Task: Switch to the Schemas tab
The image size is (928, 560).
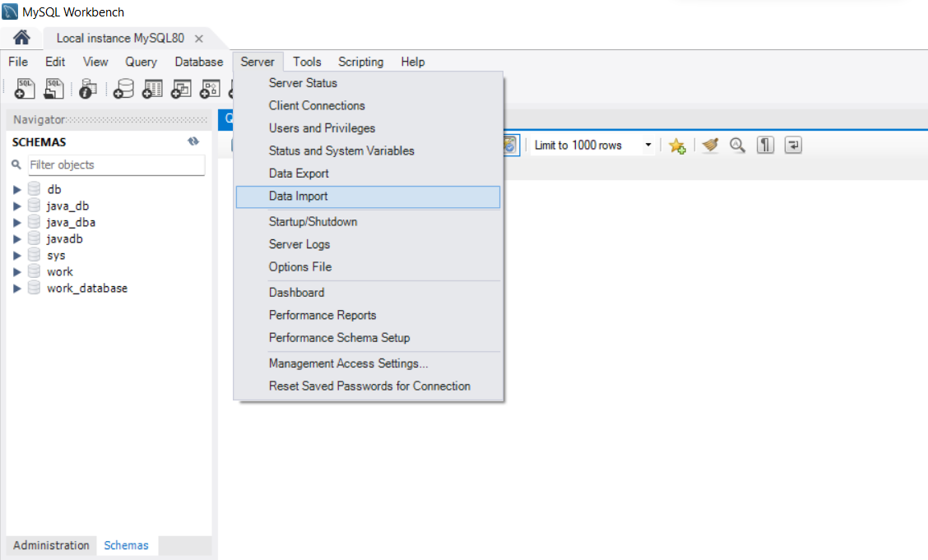Action: point(126,545)
